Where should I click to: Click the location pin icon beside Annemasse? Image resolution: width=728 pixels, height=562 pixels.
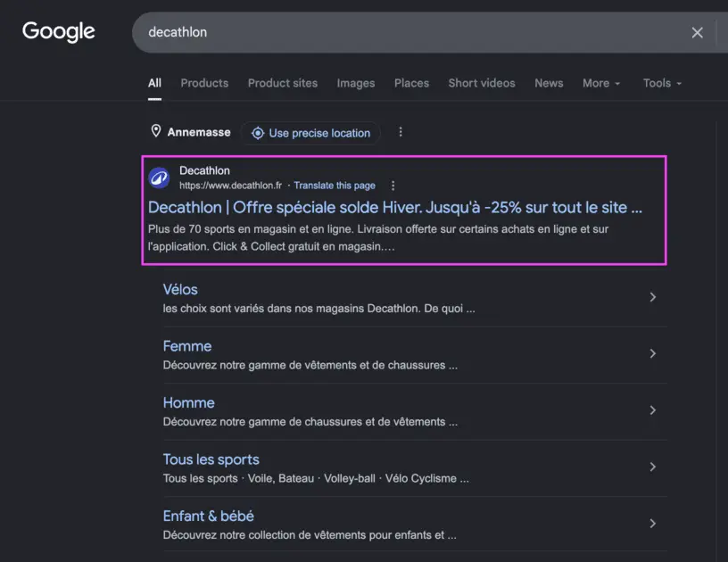pyautogui.click(x=156, y=131)
